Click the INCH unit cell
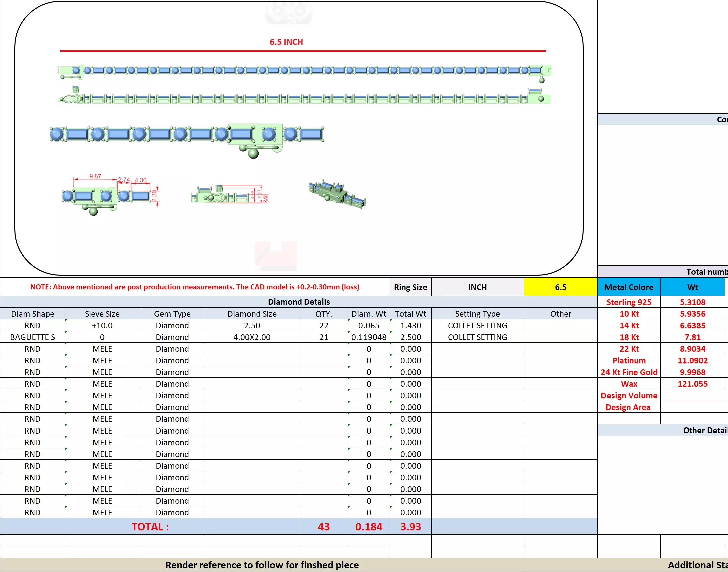Screen dimensions: 728x572 [x=477, y=287]
